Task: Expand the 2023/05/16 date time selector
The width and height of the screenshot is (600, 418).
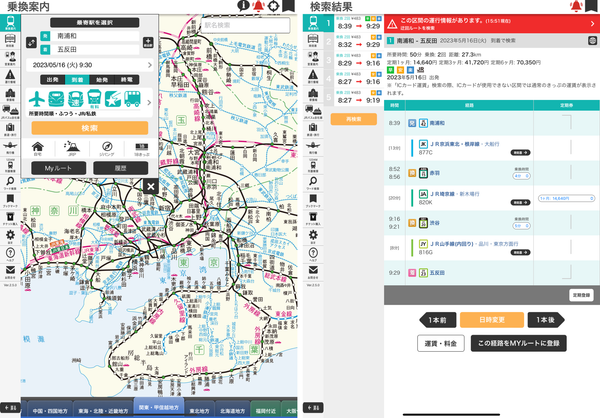Action: tap(90, 65)
